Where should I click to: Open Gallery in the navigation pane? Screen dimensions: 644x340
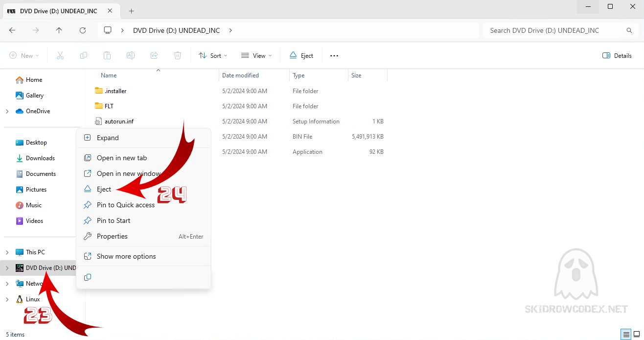coord(30,96)
